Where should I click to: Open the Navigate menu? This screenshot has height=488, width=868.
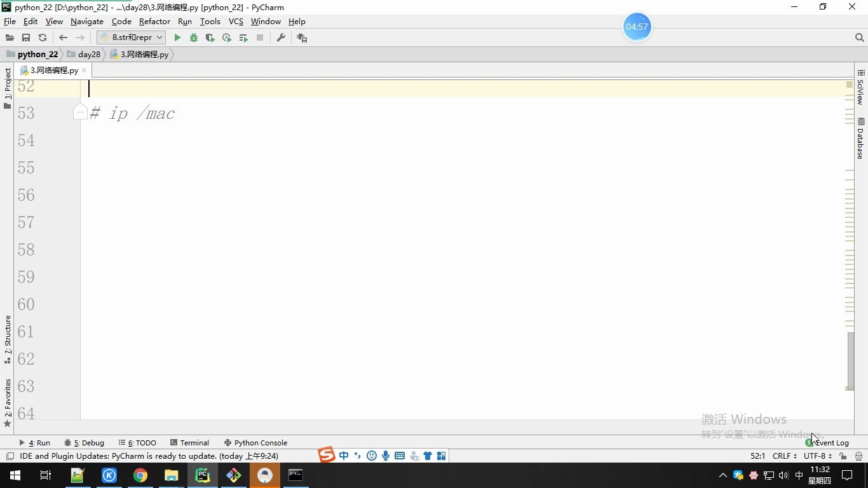click(87, 21)
